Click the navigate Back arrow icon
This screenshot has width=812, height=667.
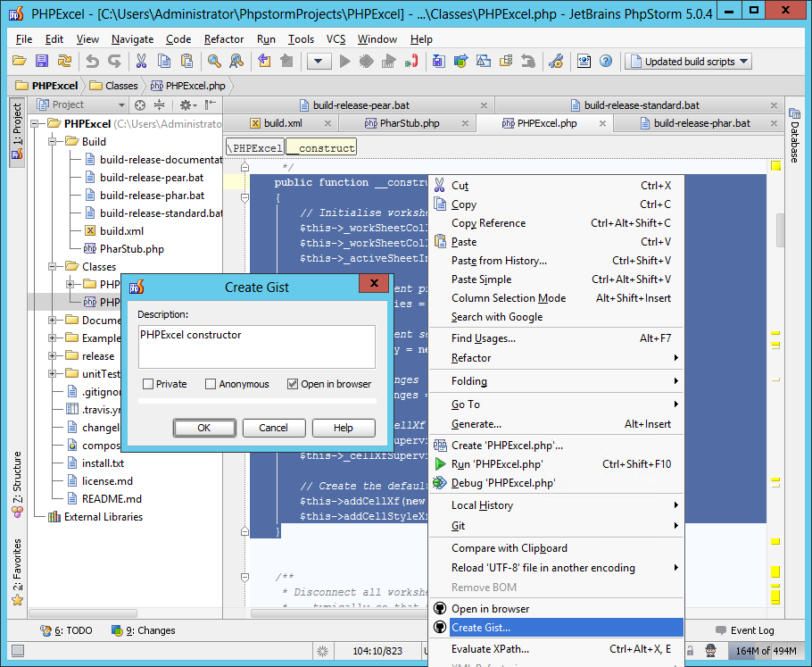tap(264, 61)
